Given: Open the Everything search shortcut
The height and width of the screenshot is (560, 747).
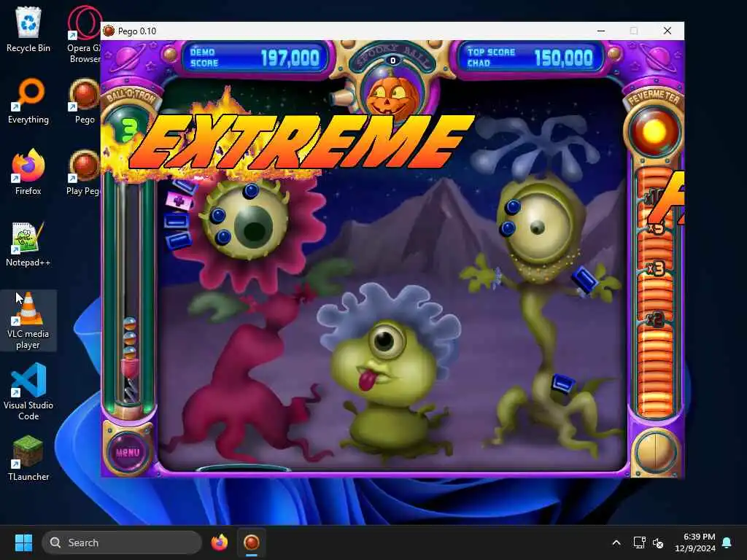Looking at the screenshot, I should click(x=28, y=101).
